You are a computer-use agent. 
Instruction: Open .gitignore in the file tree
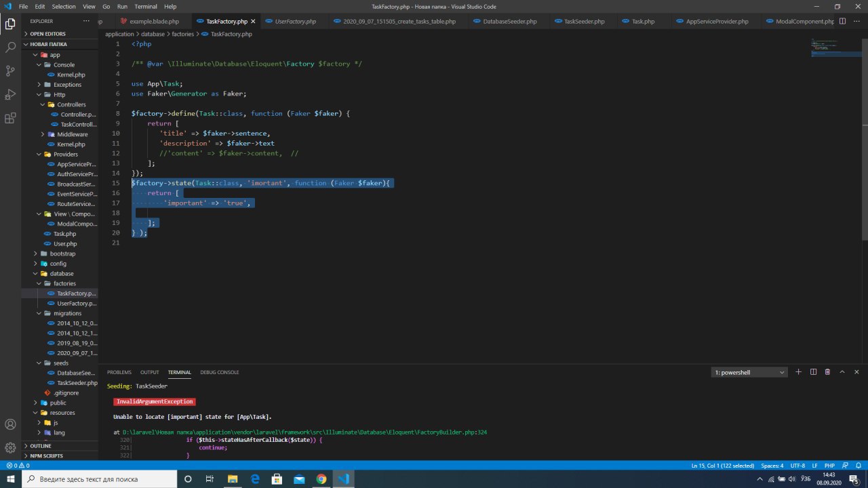pyautogui.click(x=66, y=392)
